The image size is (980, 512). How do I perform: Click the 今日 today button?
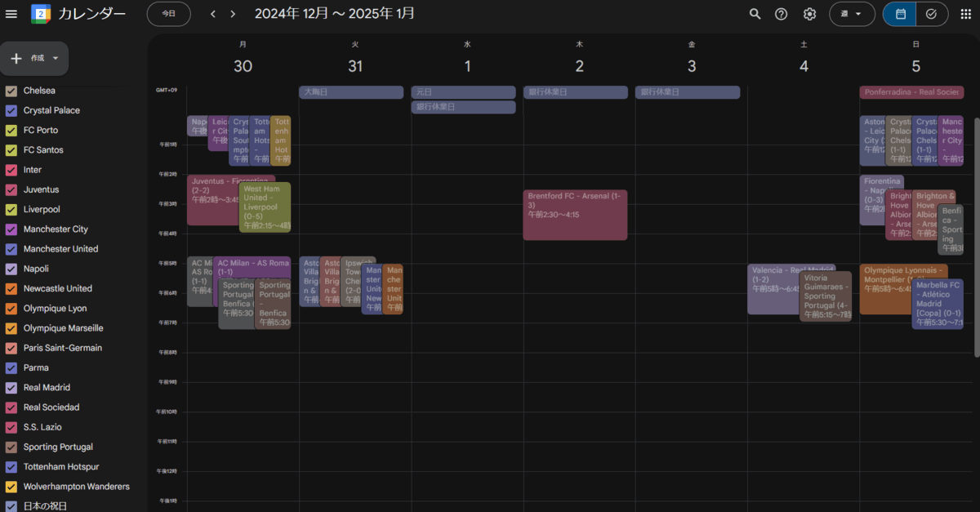click(x=168, y=14)
